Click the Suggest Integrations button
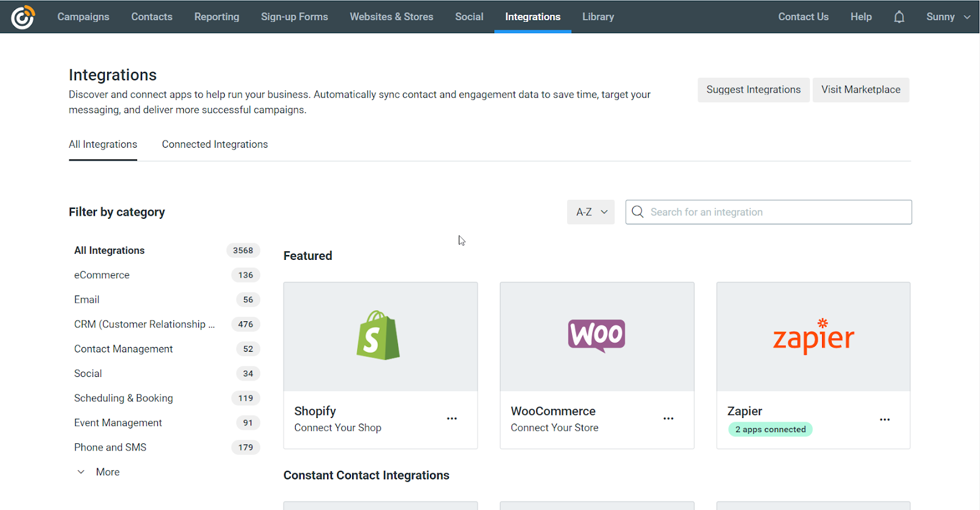The width and height of the screenshot is (980, 510). pos(753,89)
